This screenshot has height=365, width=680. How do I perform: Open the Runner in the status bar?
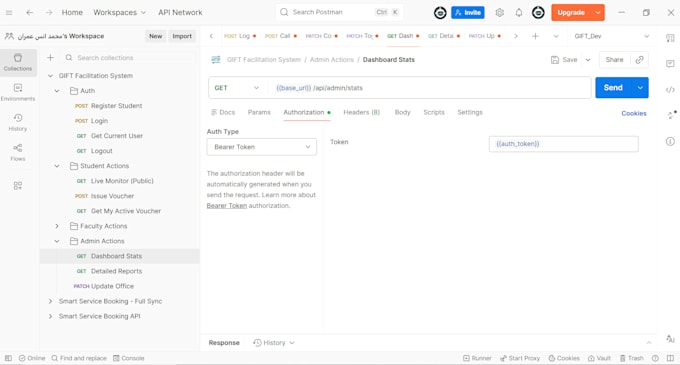(x=477, y=358)
